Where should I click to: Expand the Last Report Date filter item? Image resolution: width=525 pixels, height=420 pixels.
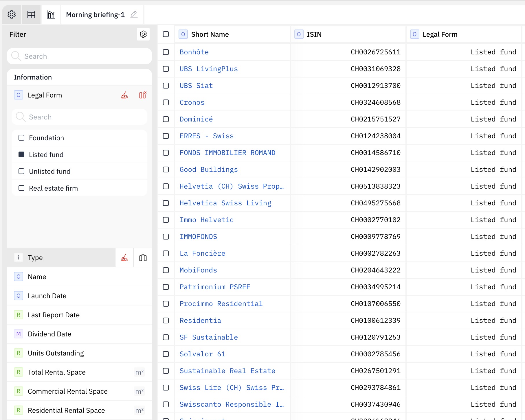click(79, 315)
